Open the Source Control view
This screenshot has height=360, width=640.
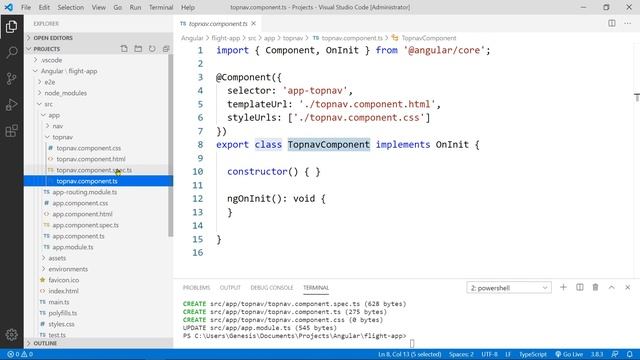tap(11, 78)
